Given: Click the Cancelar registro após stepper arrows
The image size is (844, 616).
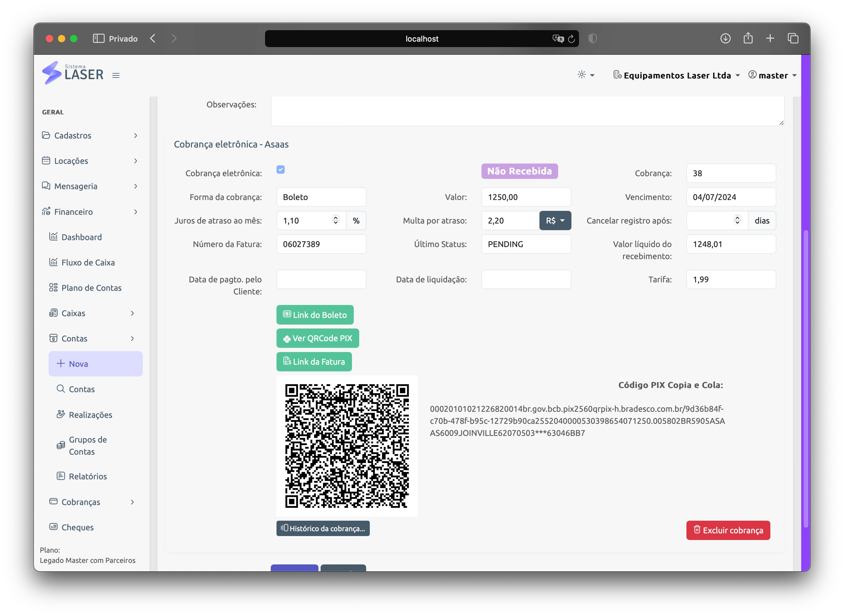Looking at the screenshot, I should 737,221.
